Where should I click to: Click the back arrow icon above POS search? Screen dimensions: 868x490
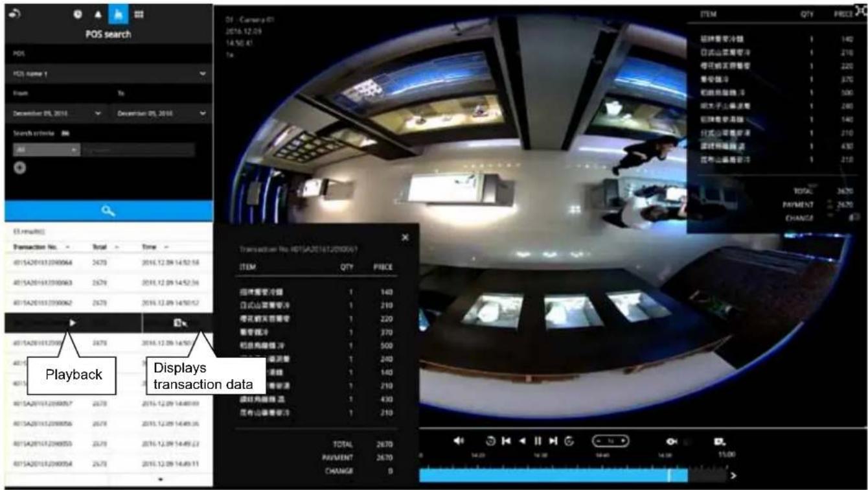click(15, 13)
